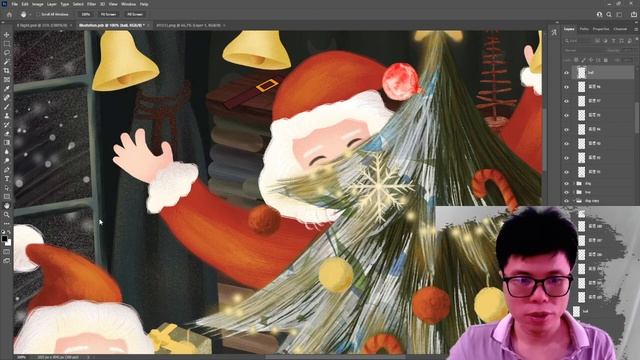Select the Dodge tool

point(7,160)
